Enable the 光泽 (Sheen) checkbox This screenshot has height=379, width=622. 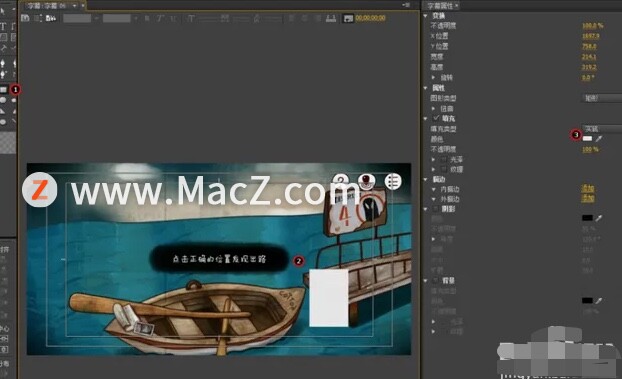point(444,160)
